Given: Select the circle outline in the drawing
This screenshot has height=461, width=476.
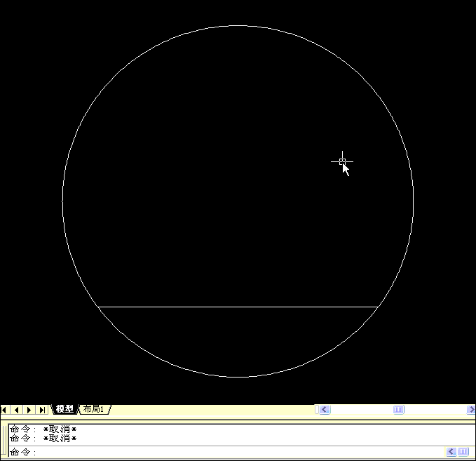Looking at the screenshot, I should (x=238, y=26).
